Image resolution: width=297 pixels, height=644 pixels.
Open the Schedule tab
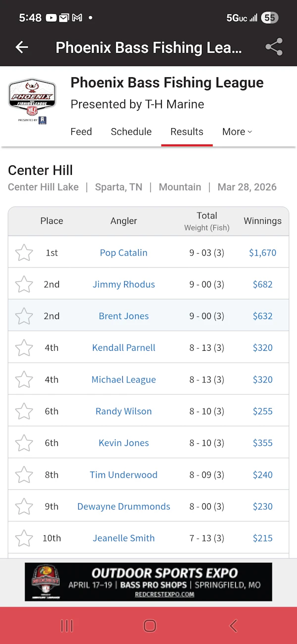coord(131,132)
